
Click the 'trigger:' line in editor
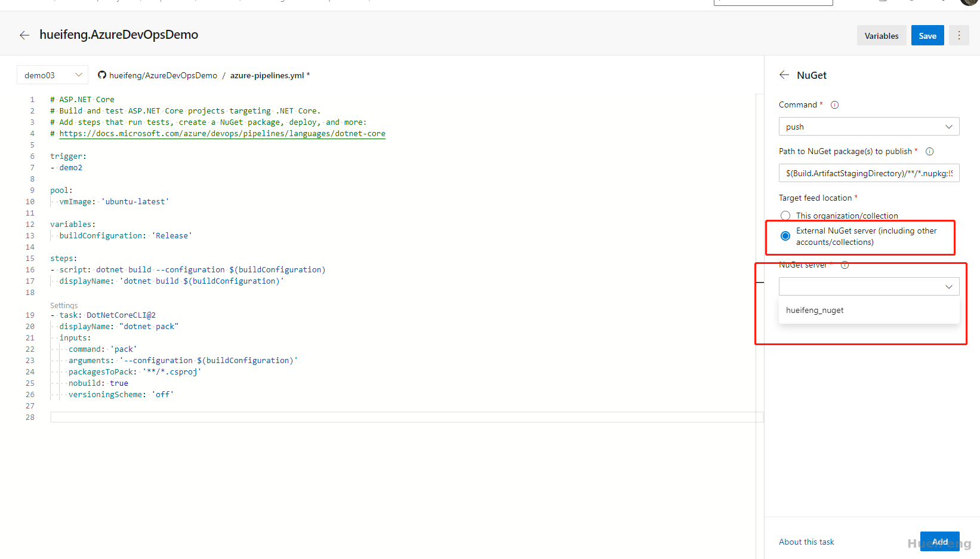pyautogui.click(x=68, y=156)
